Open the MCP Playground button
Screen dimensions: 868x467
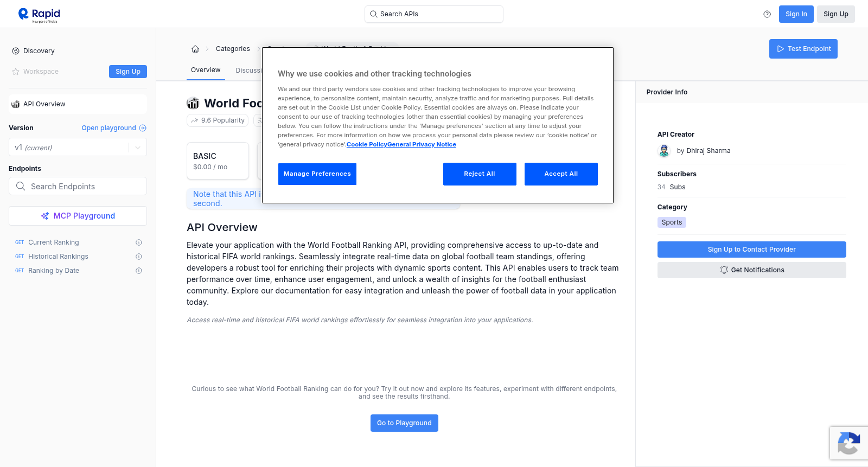(78, 216)
